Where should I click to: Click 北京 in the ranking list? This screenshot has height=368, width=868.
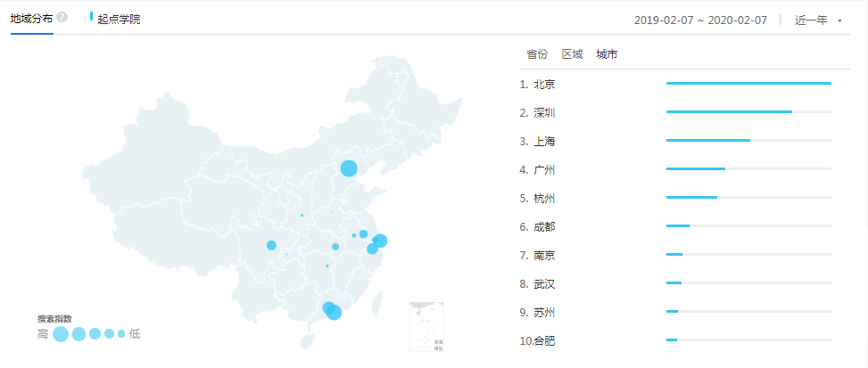pyautogui.click(x=544, y=84)
